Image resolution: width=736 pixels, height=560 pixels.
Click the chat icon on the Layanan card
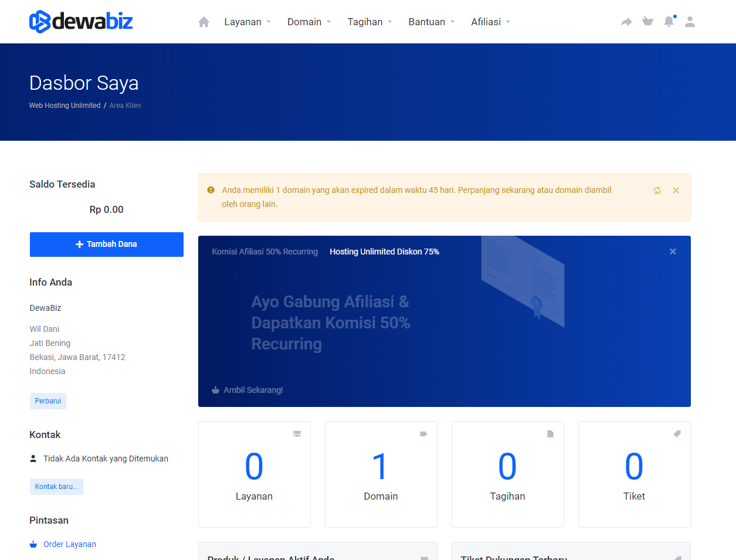tap(297, 433)
